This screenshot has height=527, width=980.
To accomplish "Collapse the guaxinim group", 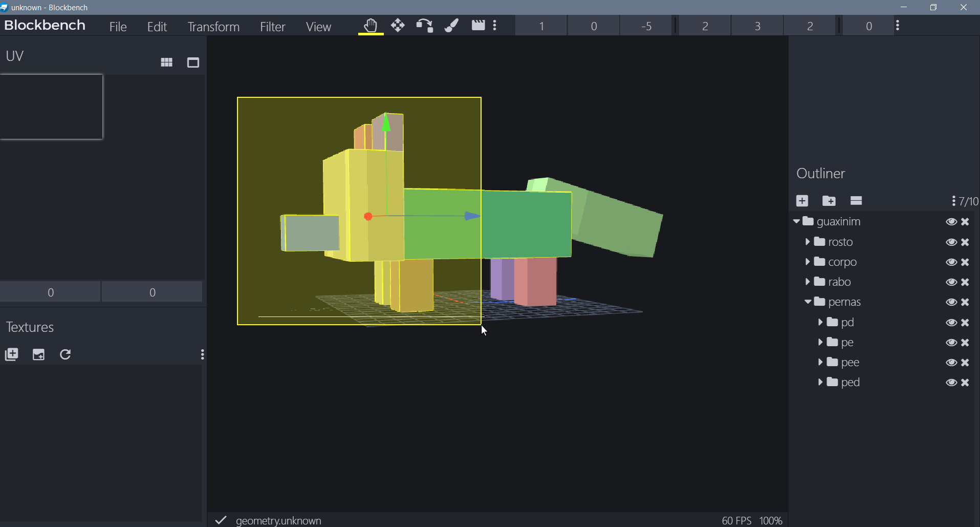I will click(x=796, y=221).
